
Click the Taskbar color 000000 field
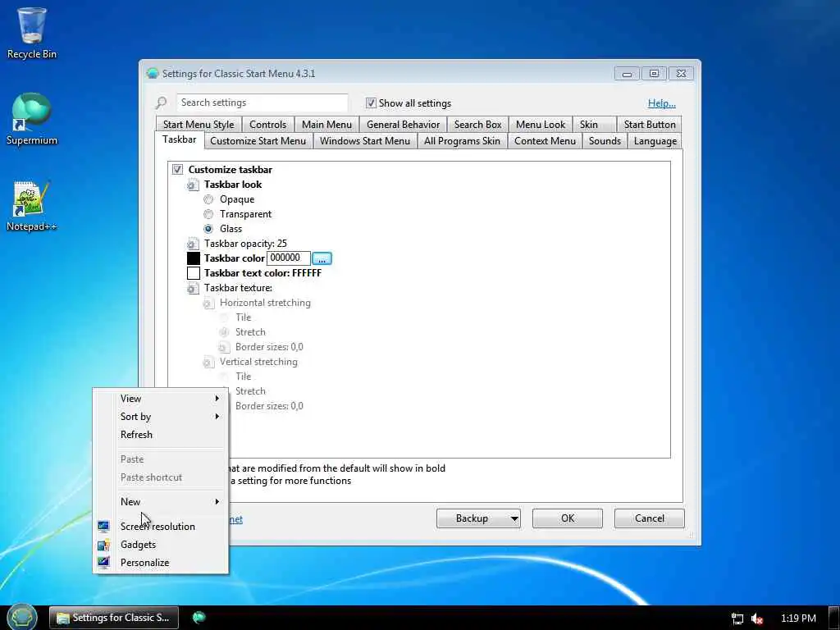pyautogui.click(x=288, y=258)
